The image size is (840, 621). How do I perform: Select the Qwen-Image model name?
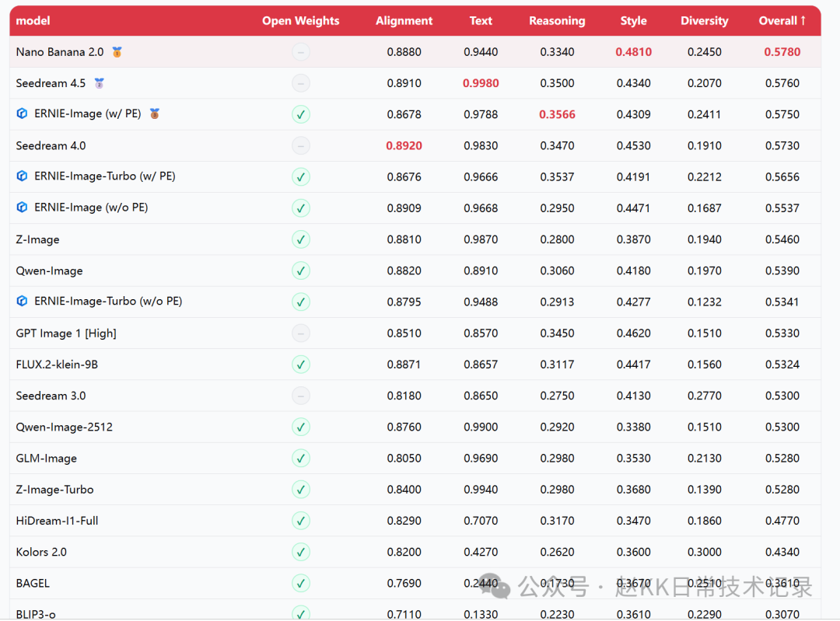pyautogui.click(x=49, y=271)
